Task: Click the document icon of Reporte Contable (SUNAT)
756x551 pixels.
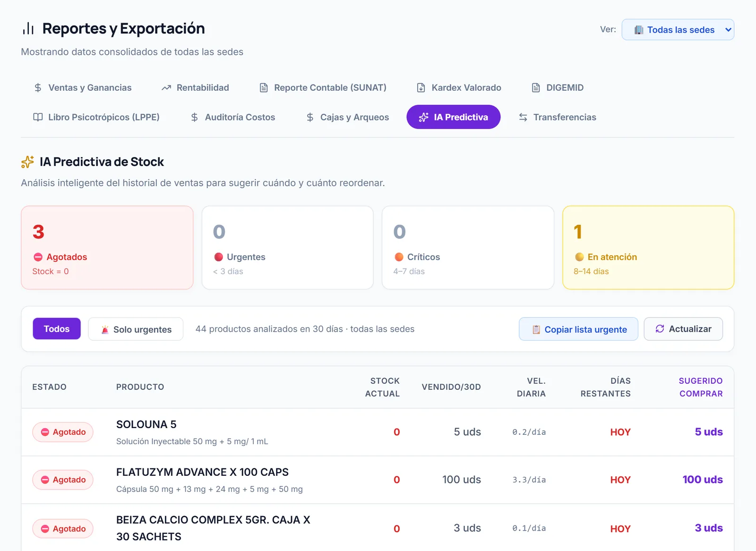Action: [x=264, y=88]
